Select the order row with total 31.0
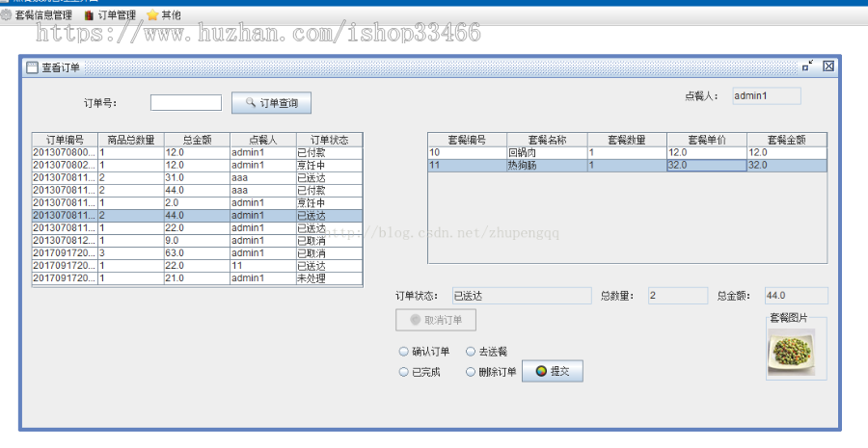 point(197,177)
